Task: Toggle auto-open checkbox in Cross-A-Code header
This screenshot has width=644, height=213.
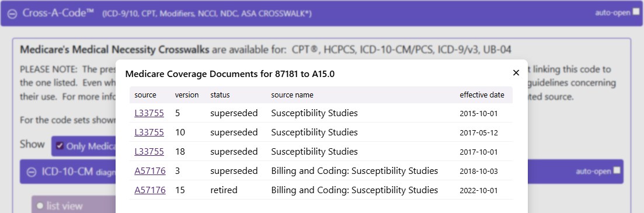Action: (636, 12)
